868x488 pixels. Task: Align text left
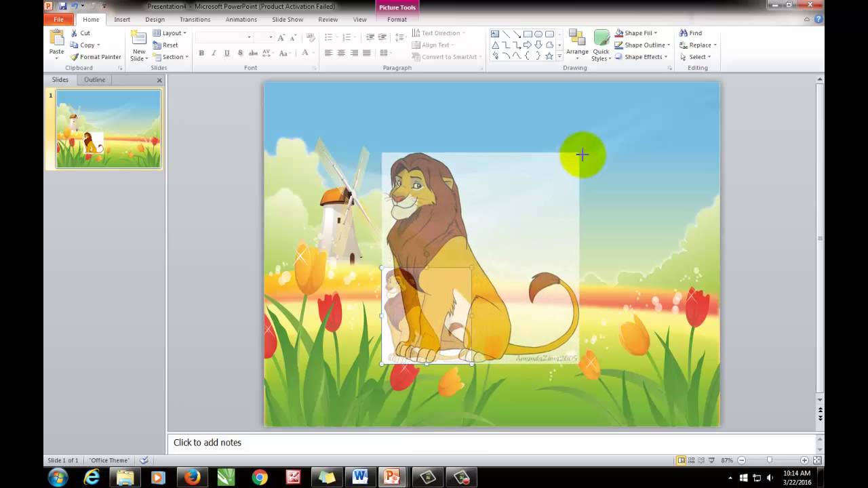(328, 53)
